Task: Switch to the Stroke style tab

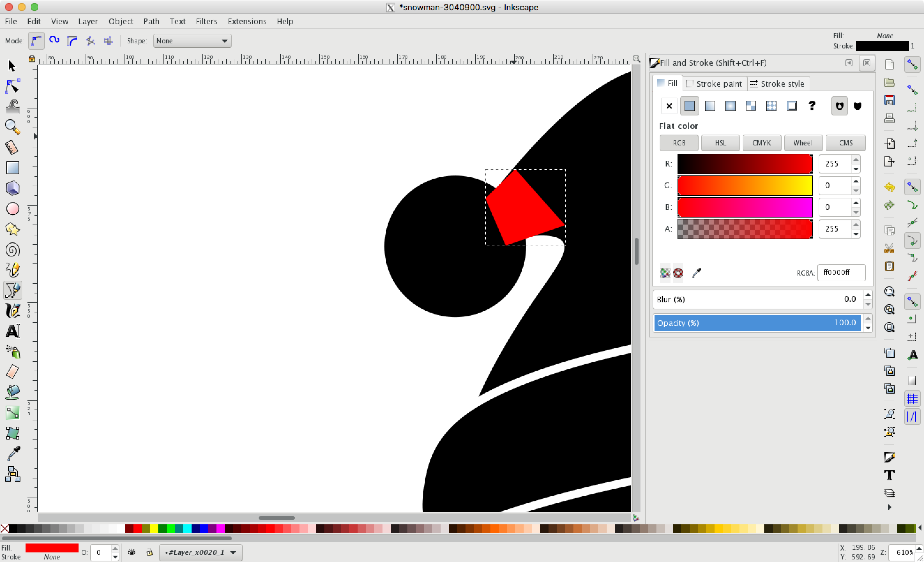Action: click(778, 84)
